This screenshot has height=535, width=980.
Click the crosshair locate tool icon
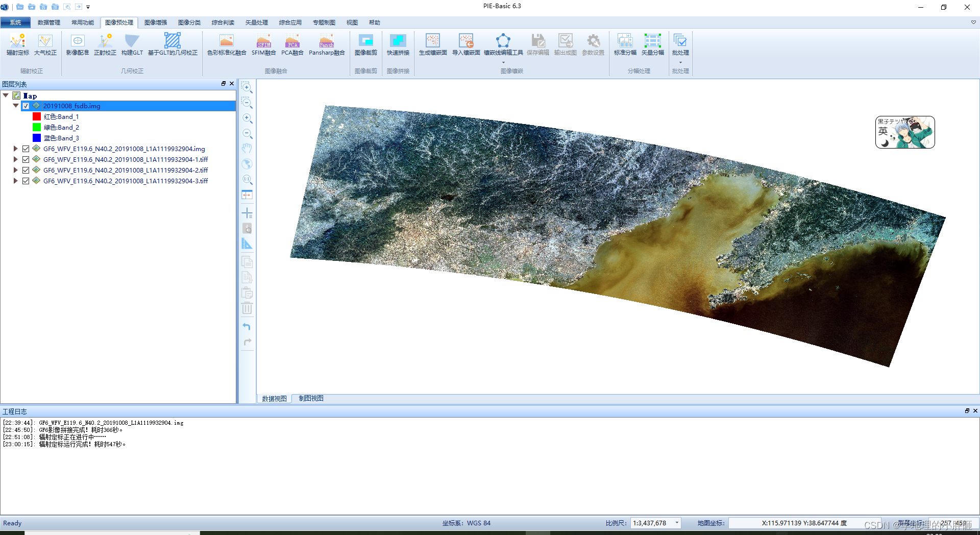pos(247,213)
